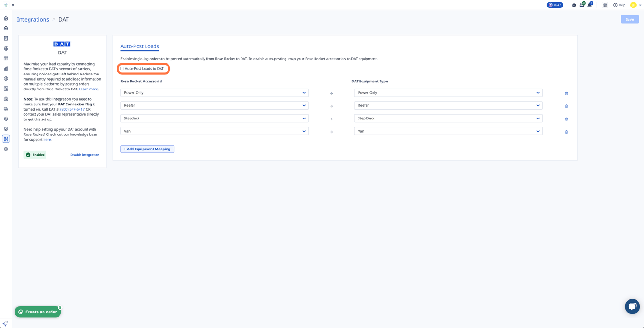Open the chat bubble icon in top bar
The width and height of the screenshot is (644, 328).
[x=574, y=5]
